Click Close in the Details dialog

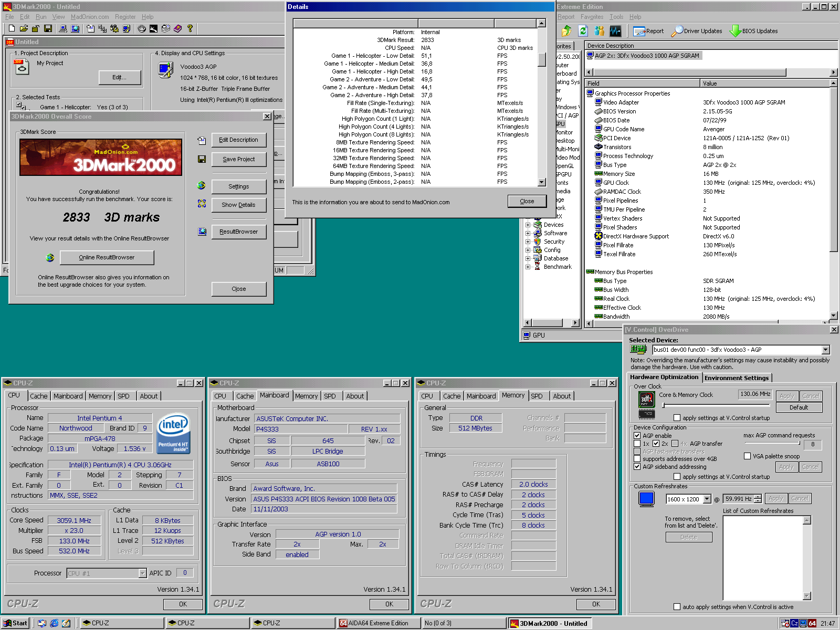pyautogui.click(x=527, y=201)
